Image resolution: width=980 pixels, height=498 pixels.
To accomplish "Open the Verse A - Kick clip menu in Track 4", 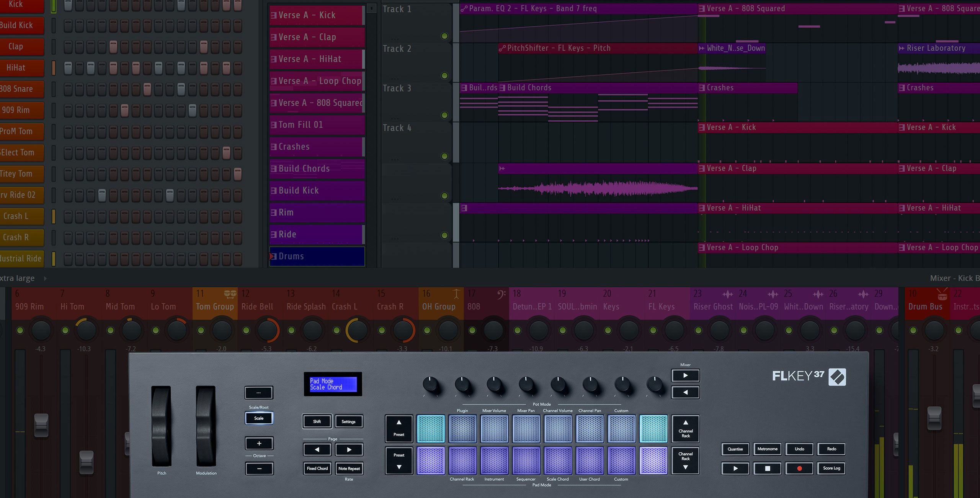I will pyautogui.click(x=702, y=128).
